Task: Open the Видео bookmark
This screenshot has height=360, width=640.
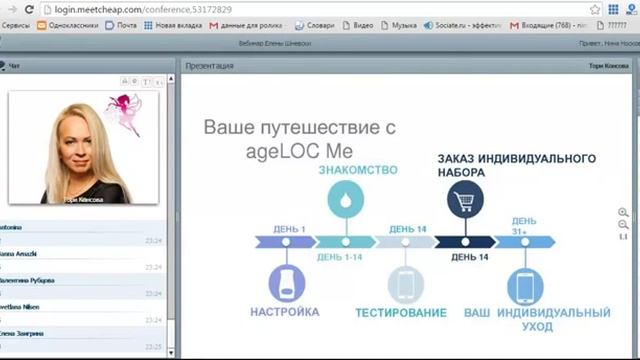Action: [x=358, y=25]
